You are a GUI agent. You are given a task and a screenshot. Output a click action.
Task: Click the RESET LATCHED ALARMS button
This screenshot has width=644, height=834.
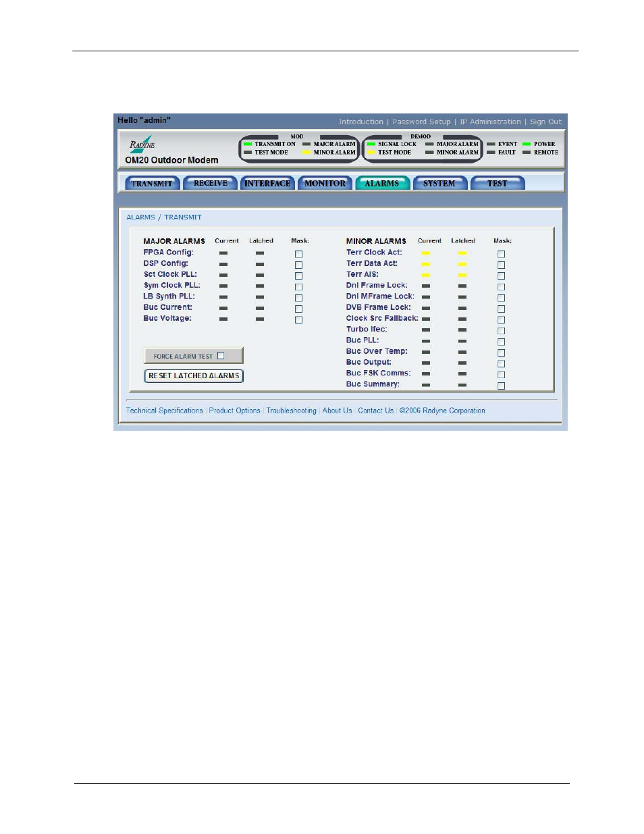coord(194,375)
